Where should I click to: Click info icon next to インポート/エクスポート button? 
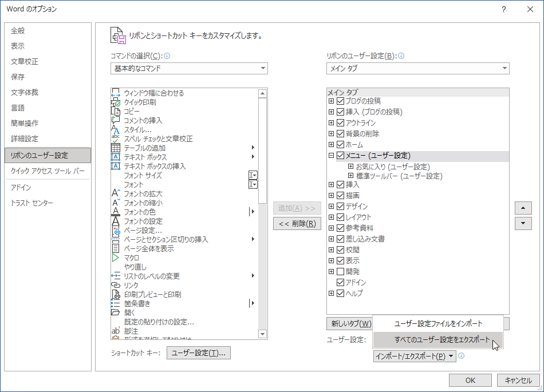coord(461,355)
